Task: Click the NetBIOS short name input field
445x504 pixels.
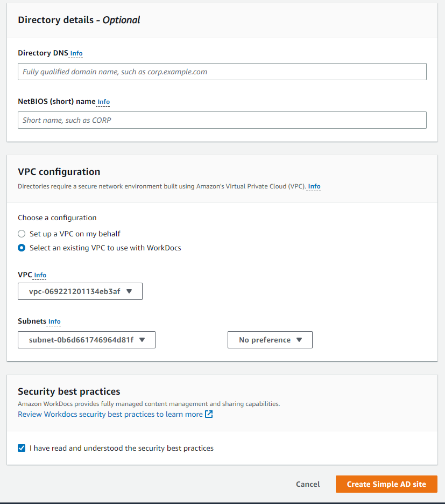Action: pos(222,120)
